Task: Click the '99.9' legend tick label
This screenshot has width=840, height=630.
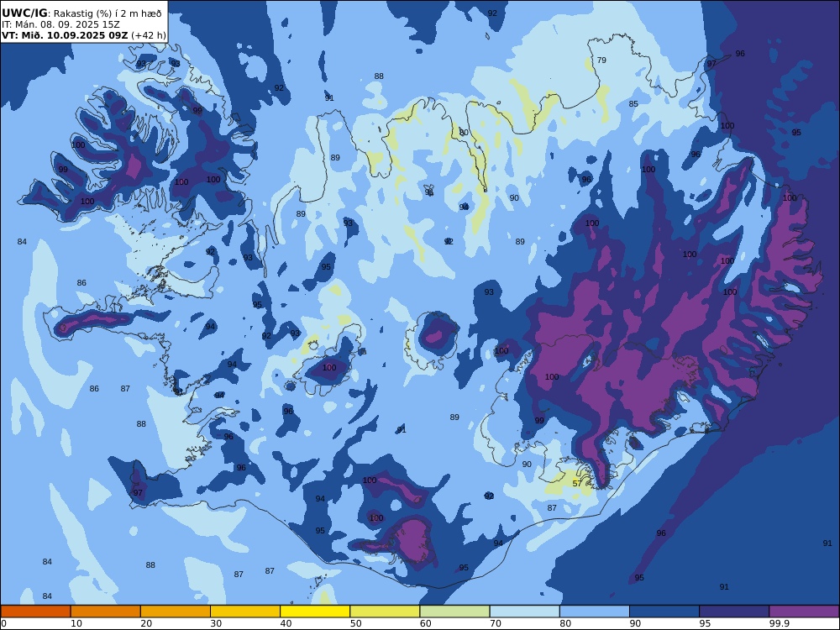Action: [779, 623]
